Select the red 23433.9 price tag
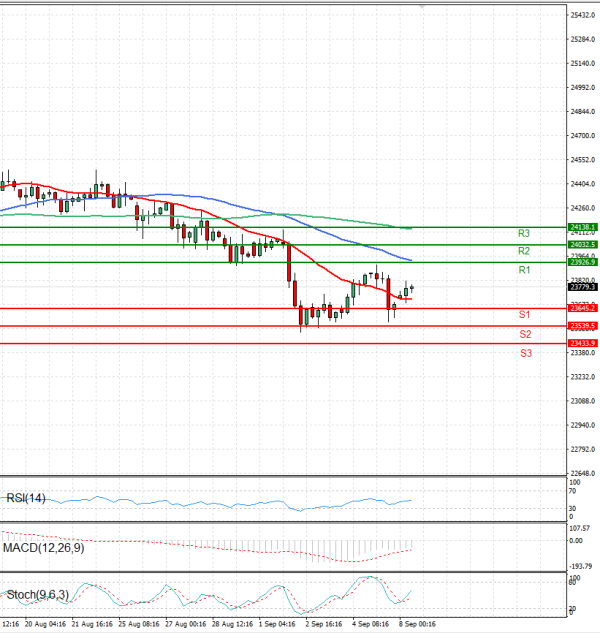Image resolution: width=600 pixels, height=633 pixels. point(583,343)
